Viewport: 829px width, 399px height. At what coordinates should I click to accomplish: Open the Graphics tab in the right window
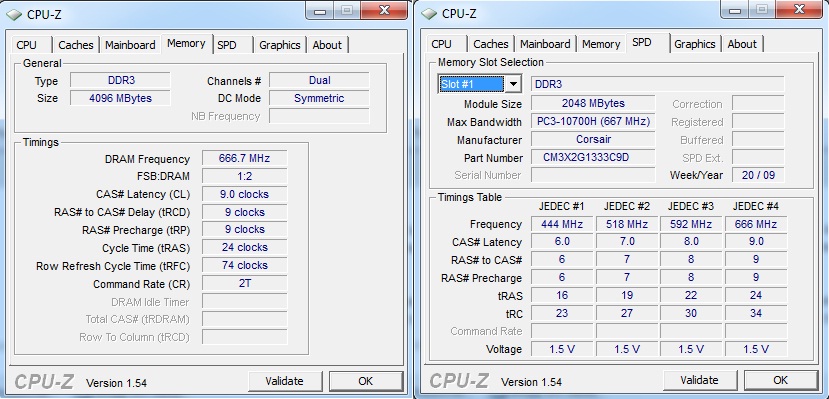(695, 44)
